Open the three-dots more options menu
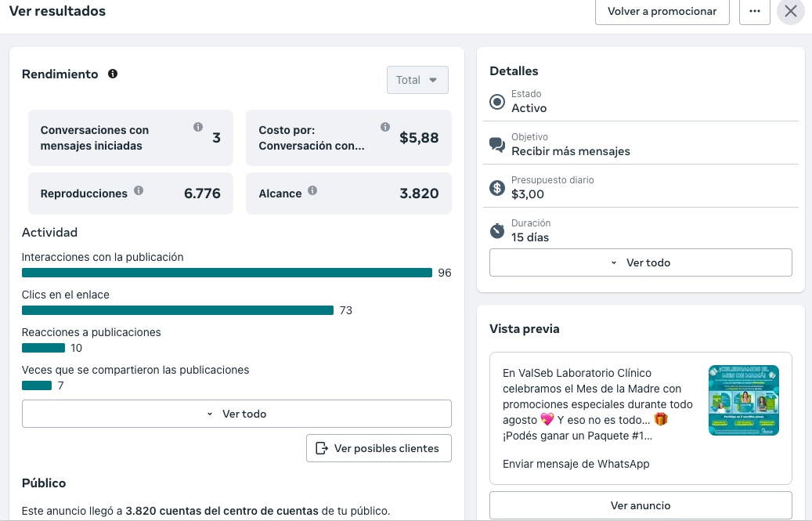 click(754, 12)
